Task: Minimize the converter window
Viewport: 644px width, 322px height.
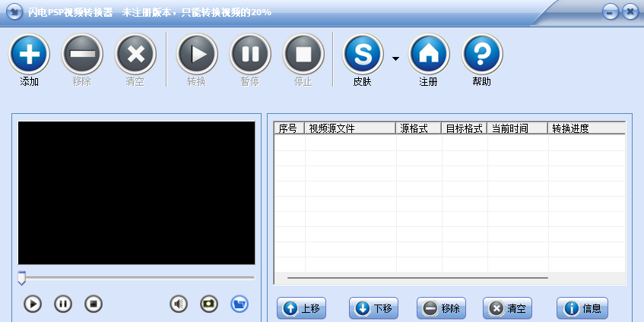Action: click(x=611, y=12)
